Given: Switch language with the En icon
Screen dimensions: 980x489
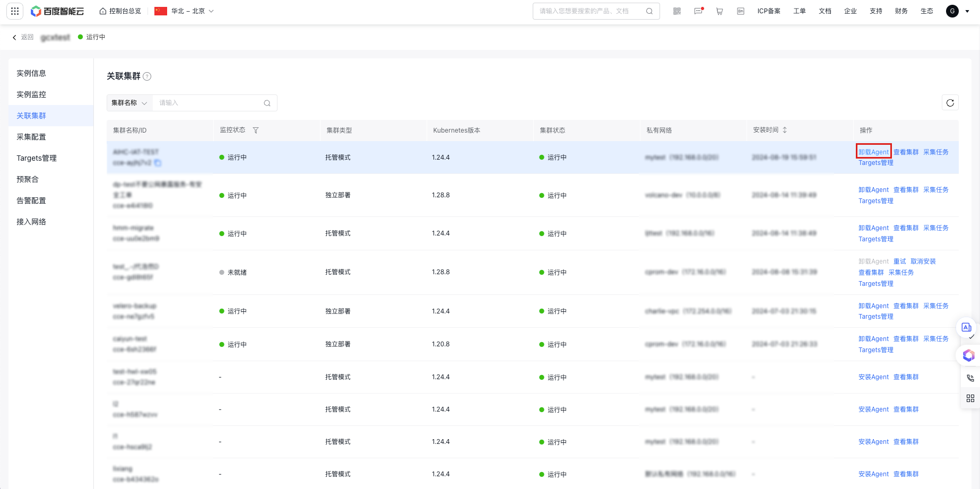Looking at the screenshot, I should pos(741,11).
